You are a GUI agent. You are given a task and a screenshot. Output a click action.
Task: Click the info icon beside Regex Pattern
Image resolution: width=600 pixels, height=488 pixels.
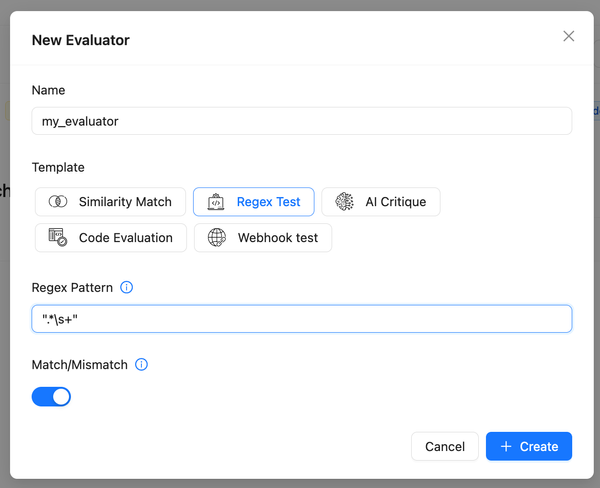[x=126, y=287]
